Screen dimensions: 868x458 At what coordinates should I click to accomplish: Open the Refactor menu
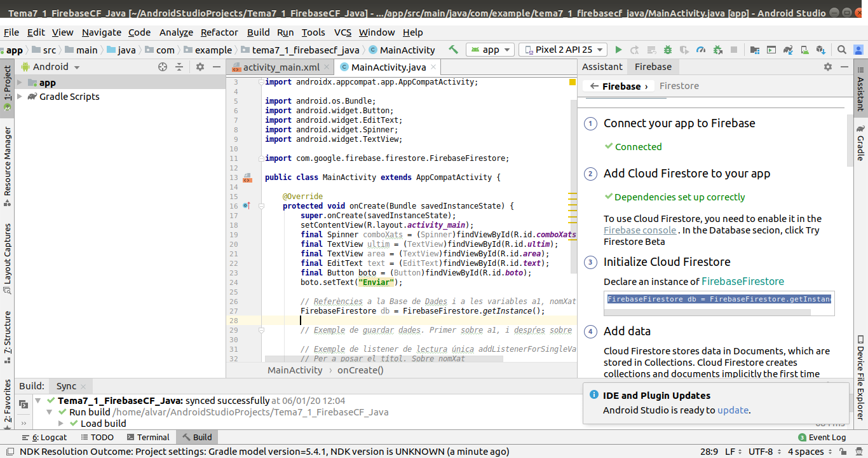(x=219, y=32)
